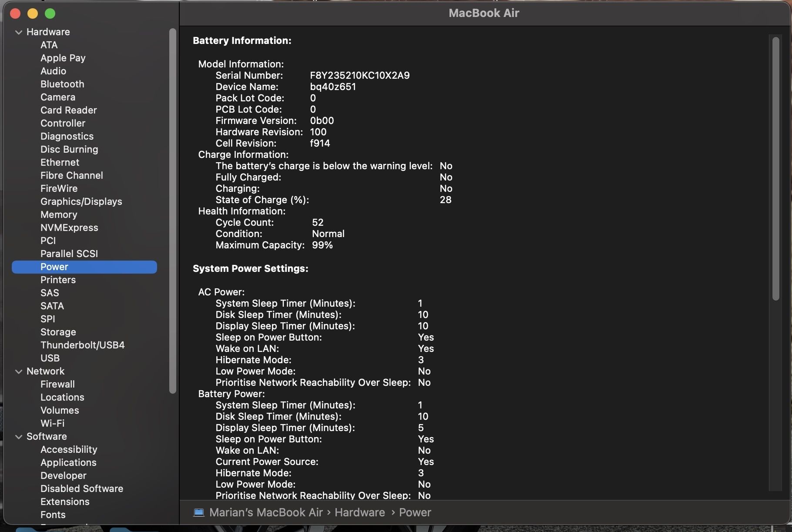Open Card Reader information
The width and height of the screenshot is (792, 532).
pyautogui.click(x=68, y=110)
